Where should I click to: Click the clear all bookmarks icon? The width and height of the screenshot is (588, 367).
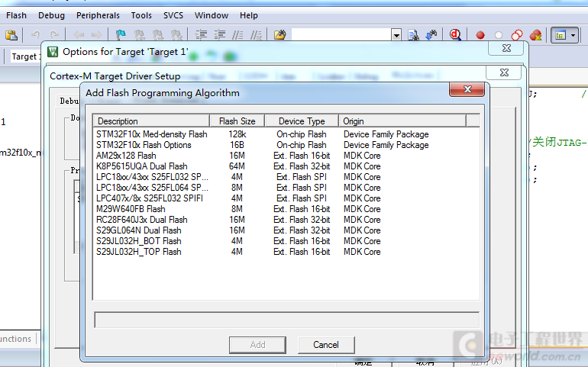tap(176, 35)
